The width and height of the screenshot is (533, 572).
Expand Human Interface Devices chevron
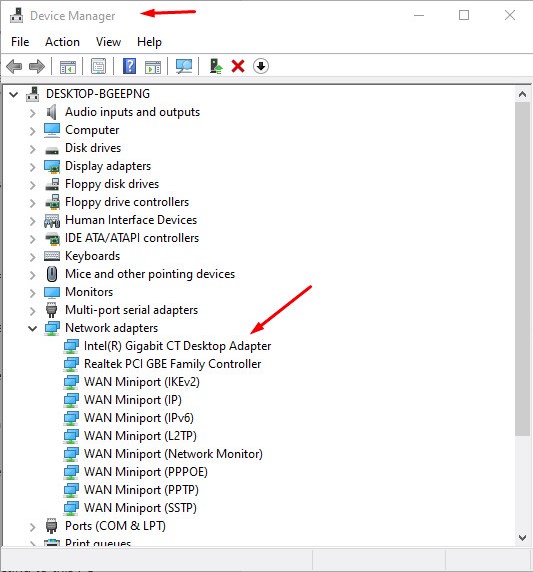[32, 221]
